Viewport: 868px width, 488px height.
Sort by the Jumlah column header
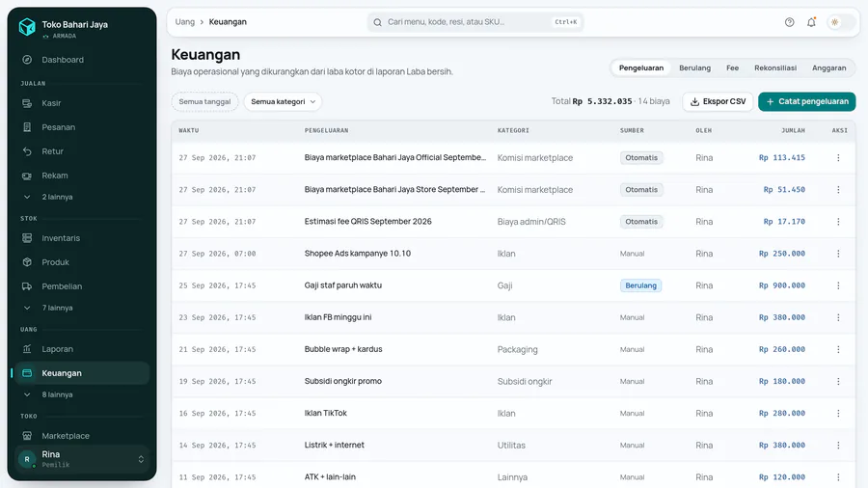pyautogui.click(x=793, y=130)
